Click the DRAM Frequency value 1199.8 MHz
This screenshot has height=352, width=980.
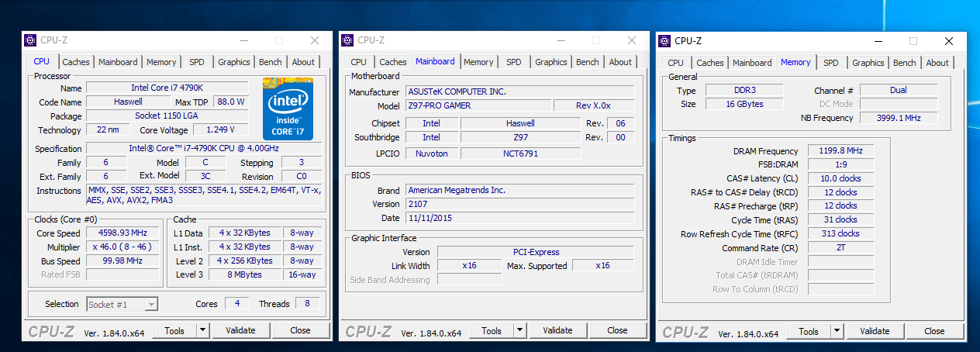click(x=840, y=151)
